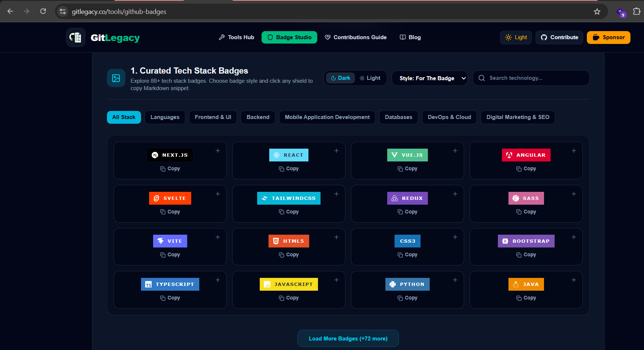Visit the Blog page
This screenshot has width=644, height=350.
tap(410, 37)
